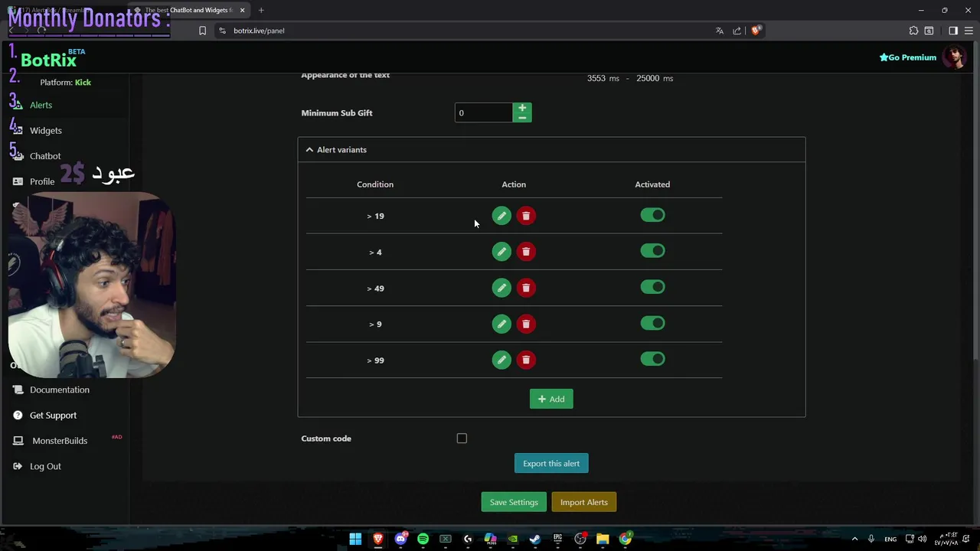
Task: Click the Log Out link
Action: pos(45,466)
